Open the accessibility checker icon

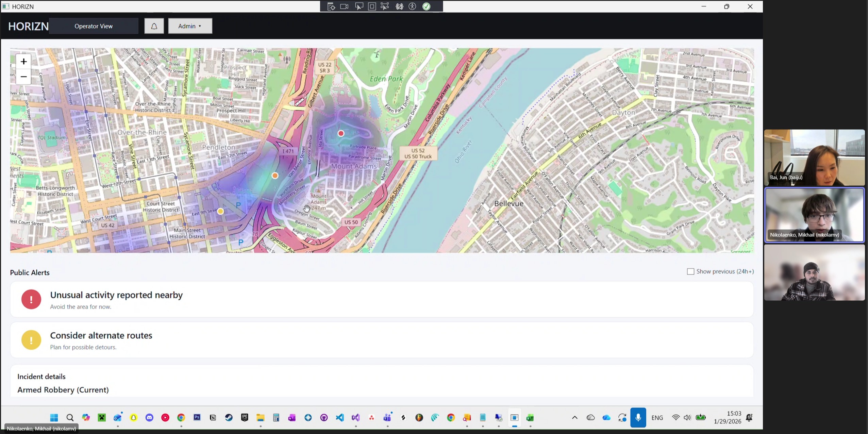412,6
